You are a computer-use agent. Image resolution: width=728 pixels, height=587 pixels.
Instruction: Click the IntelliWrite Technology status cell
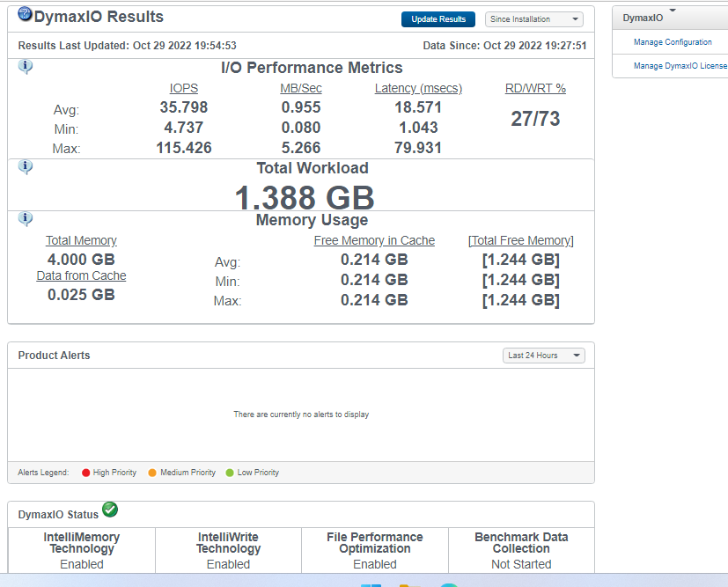pyautogui.click(x=228, y=550)
